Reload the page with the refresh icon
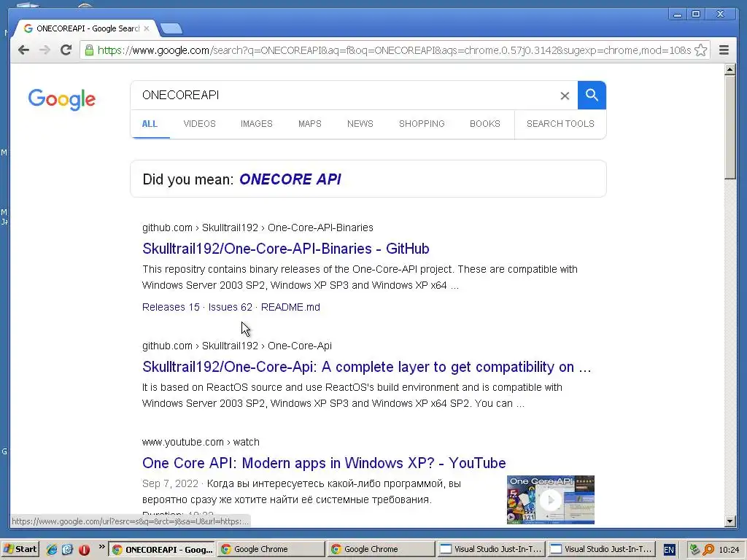This screenshot has width=747, height=560. click(66, 50)
